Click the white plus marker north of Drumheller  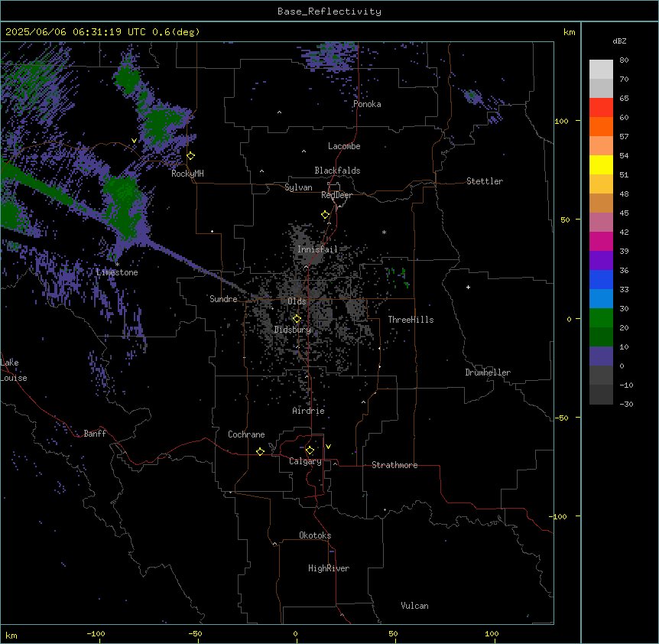coord(468,287)
